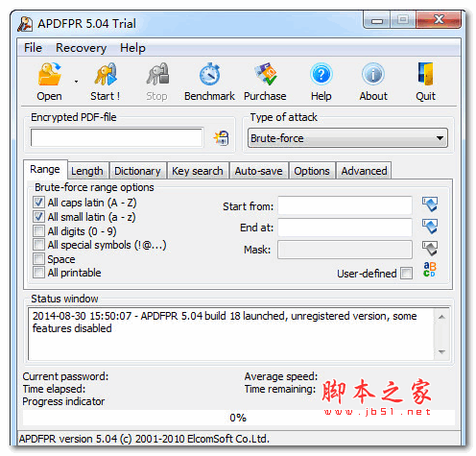Click status window scroll up arrow

pos(441,317)
